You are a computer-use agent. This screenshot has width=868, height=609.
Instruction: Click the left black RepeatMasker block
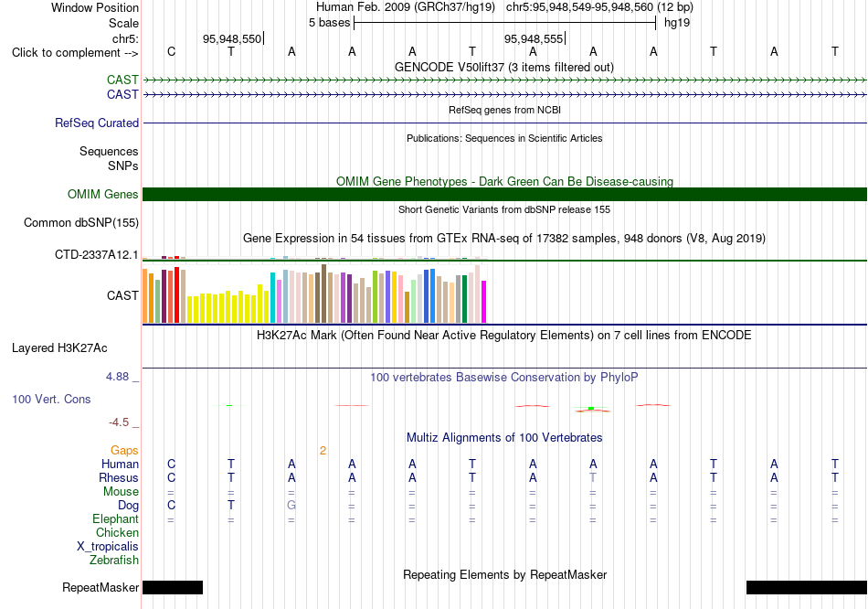pos(173,587)
